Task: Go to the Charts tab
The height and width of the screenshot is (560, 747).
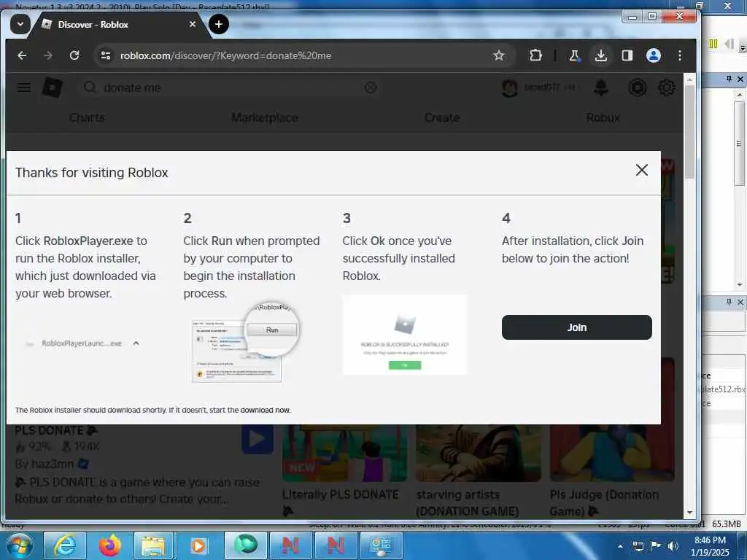Action: (87, 117)
